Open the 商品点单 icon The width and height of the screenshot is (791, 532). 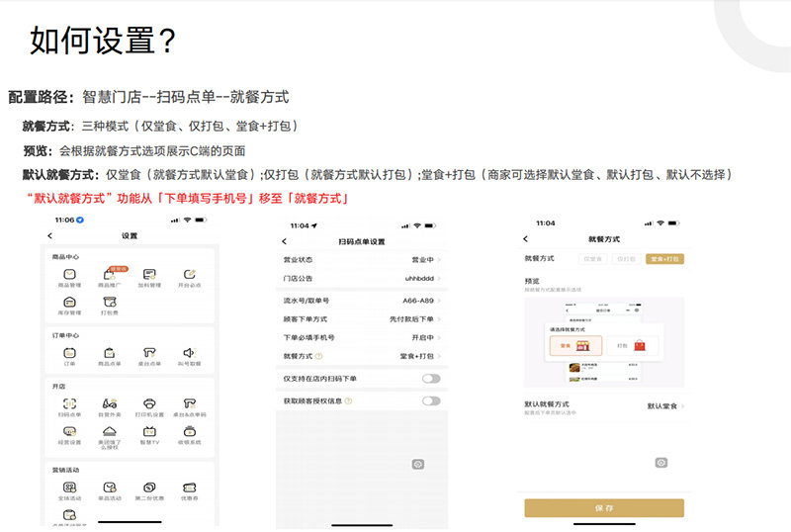(x=110, y=356)
